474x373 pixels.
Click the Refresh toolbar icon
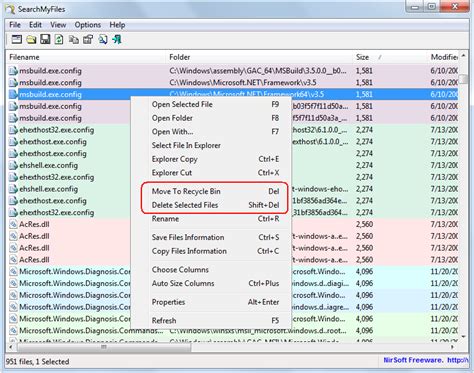59,40
